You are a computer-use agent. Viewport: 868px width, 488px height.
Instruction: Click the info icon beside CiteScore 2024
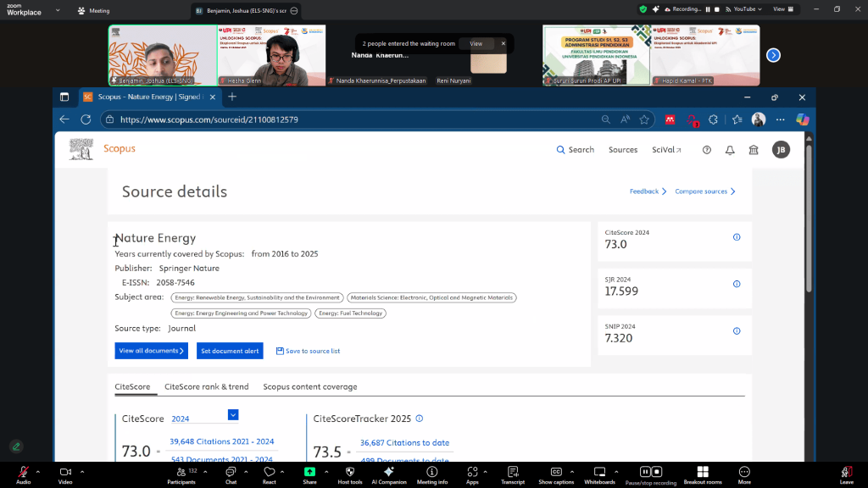737,237
